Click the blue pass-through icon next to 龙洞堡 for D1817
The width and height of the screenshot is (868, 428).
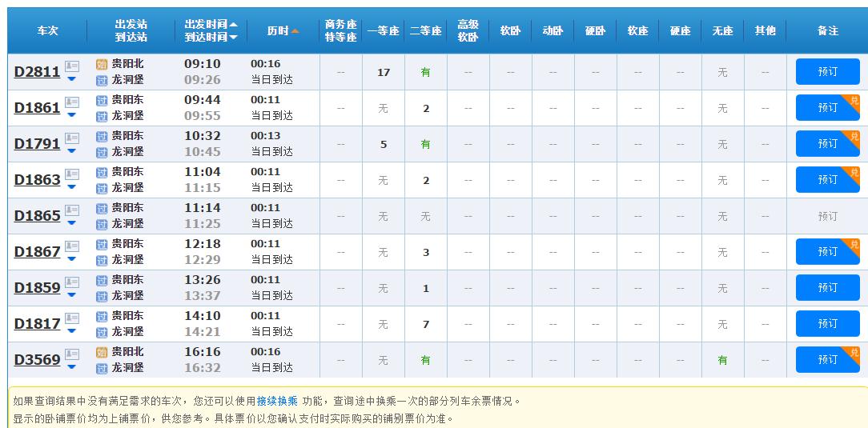click(x=102, y=332)
